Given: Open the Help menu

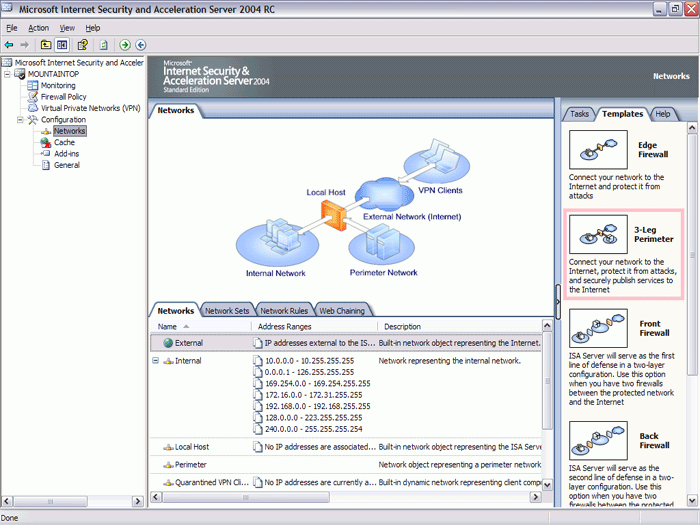Looking at the screenshot, I should [93, 28].
